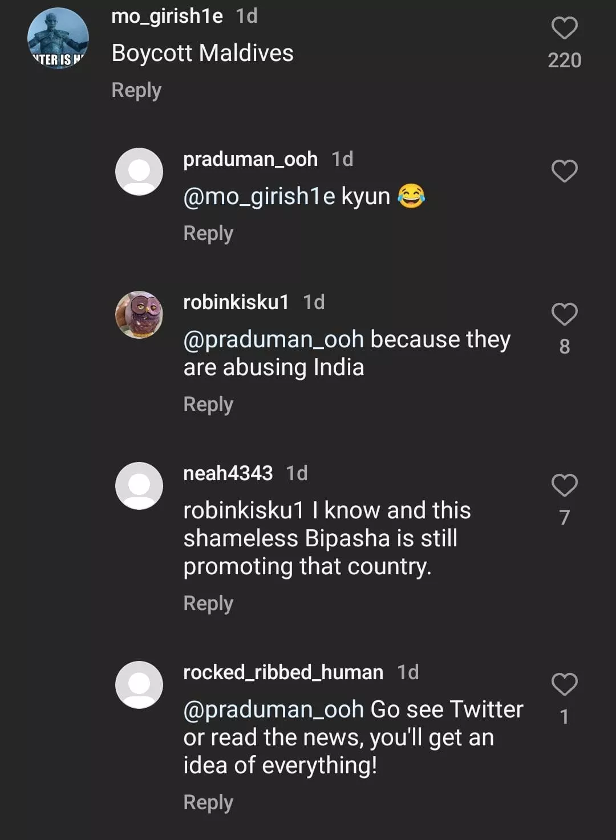Tap neah4343's default avatar
The image size is (616, 840).
139,486
